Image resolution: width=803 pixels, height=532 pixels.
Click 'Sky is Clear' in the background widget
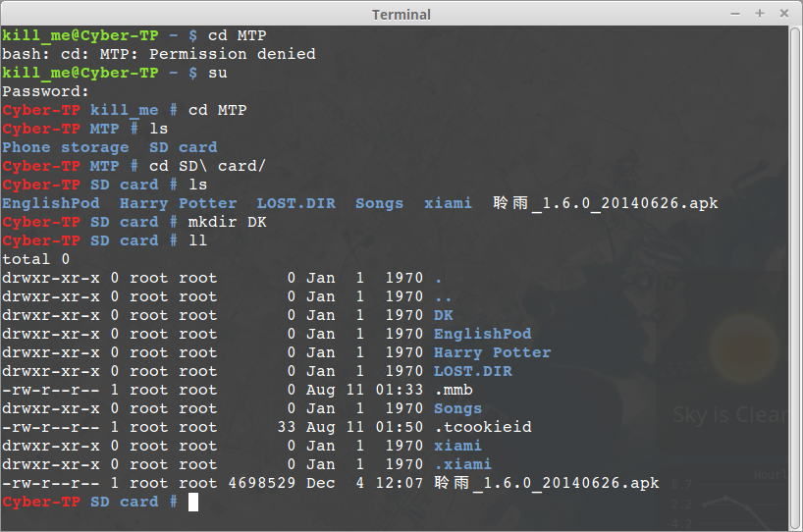[x=729, y=415]
